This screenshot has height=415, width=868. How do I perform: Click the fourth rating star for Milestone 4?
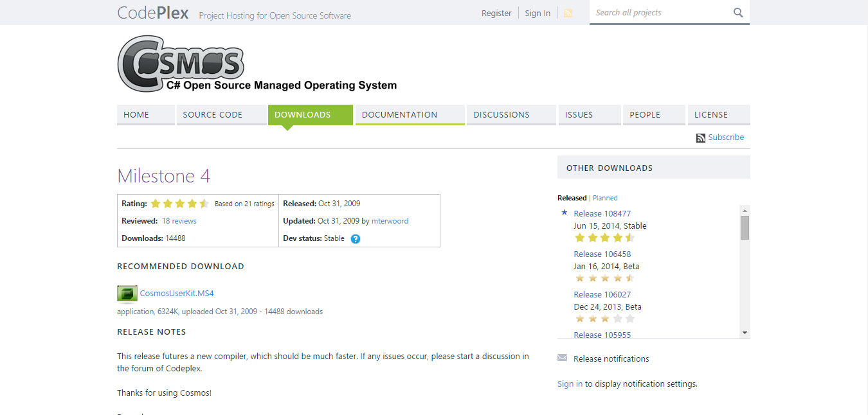click(x=192, y=203)
